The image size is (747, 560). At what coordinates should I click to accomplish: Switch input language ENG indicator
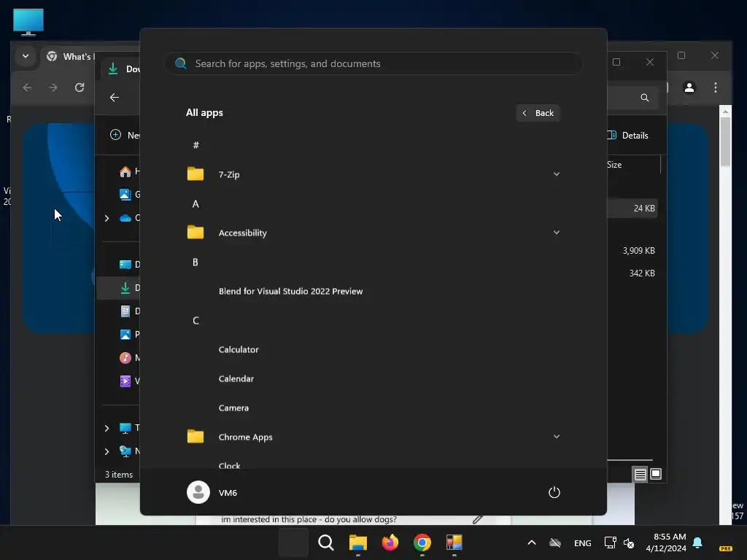click(x=583, y=542)
